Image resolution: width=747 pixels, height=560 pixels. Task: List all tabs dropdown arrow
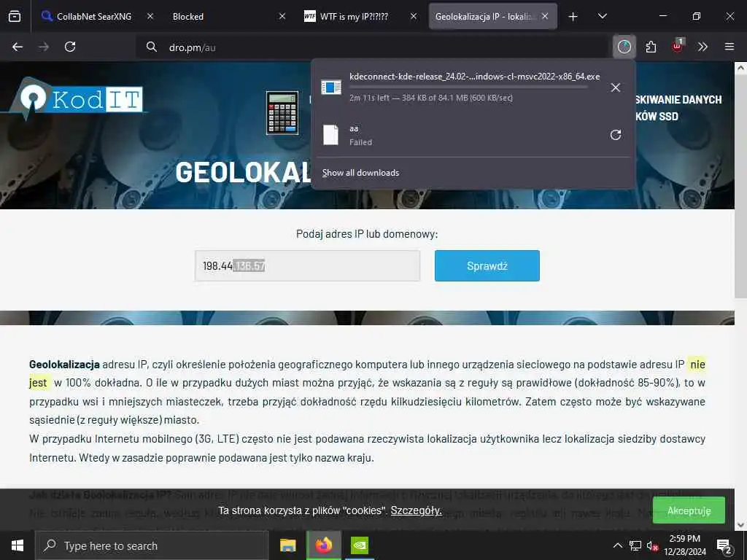[602, 16]
